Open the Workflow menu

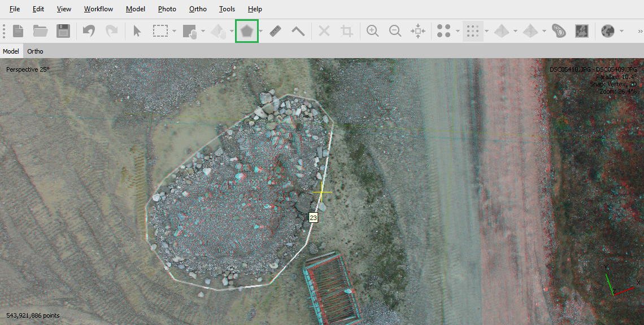click(98, 9)
